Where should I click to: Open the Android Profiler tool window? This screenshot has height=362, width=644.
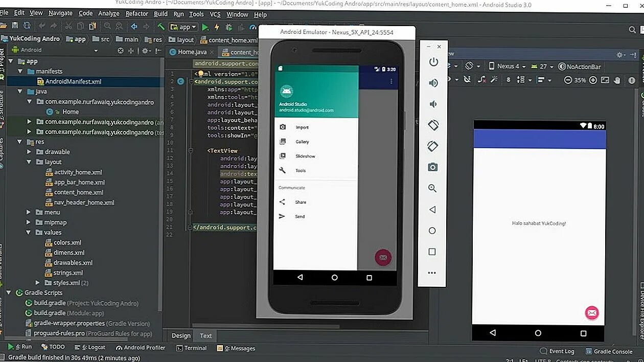point(140,348)
